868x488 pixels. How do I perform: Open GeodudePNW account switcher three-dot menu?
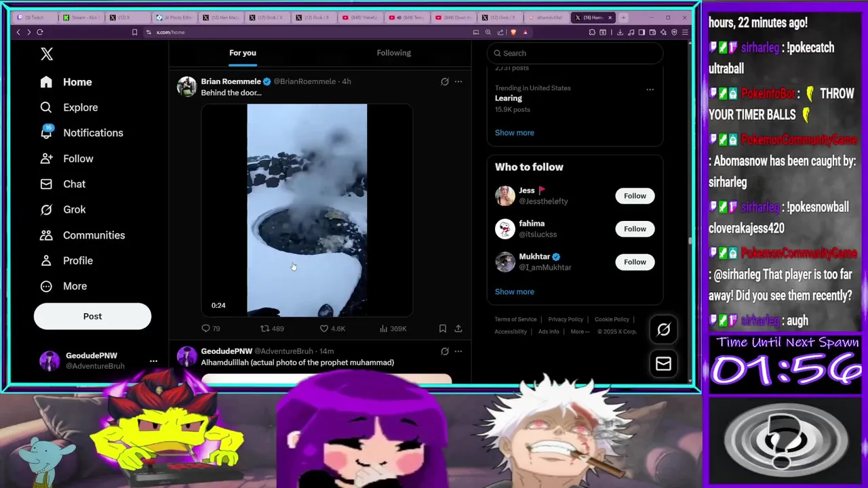click(x=153, y=361)
